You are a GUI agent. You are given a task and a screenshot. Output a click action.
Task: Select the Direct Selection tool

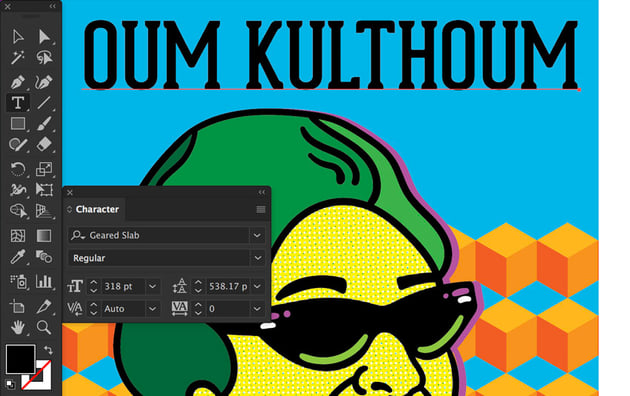click(44, 37)
